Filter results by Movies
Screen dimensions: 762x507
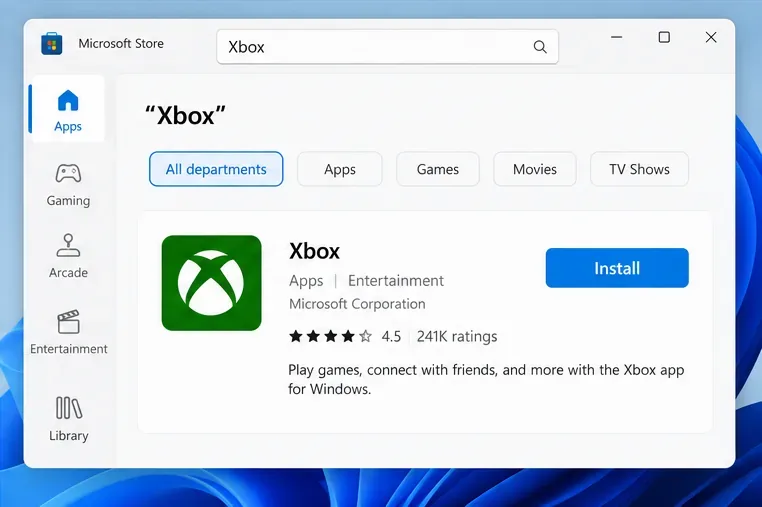tap(535, 169)
